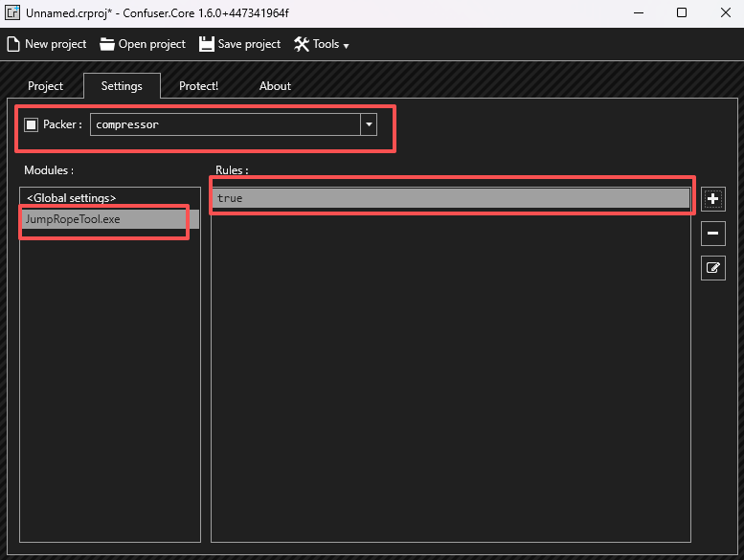Edit the selected rule with the pencil button

coord(713,268)
